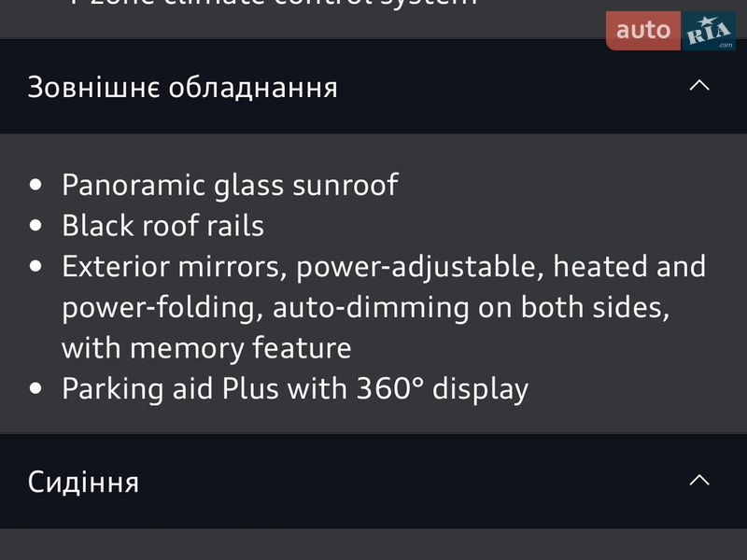The width and height of the screenshot is (747, 560).
Task: Click the 'Parking aid Plus' text
Action: tap(170, 388)
